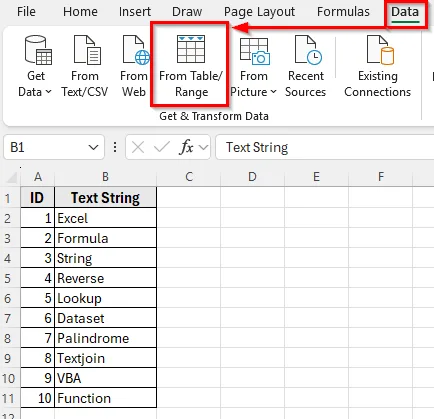The height and width of the screenshot is (419, 434).
Task: Select the cell containing Reverse
Action: coord(105,278)
